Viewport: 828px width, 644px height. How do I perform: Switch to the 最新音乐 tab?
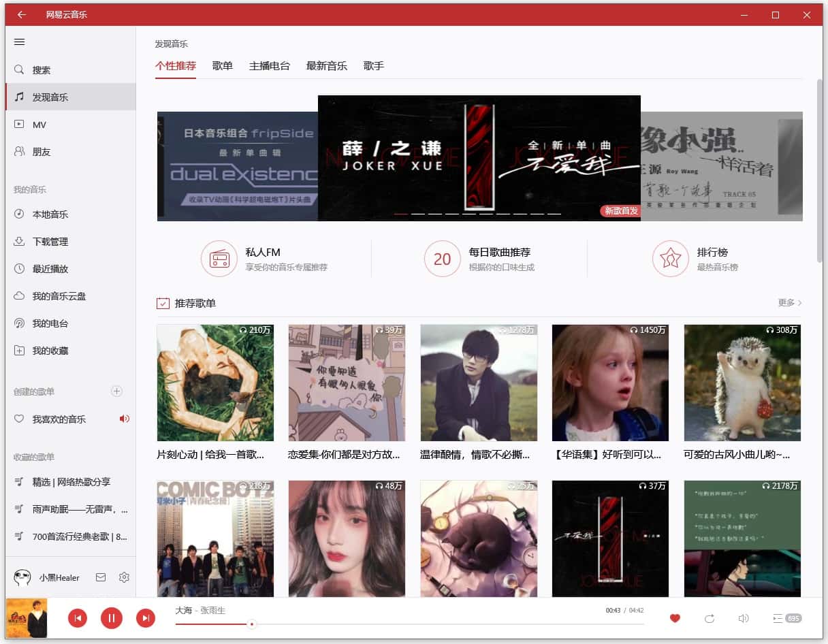click(327, 66)
